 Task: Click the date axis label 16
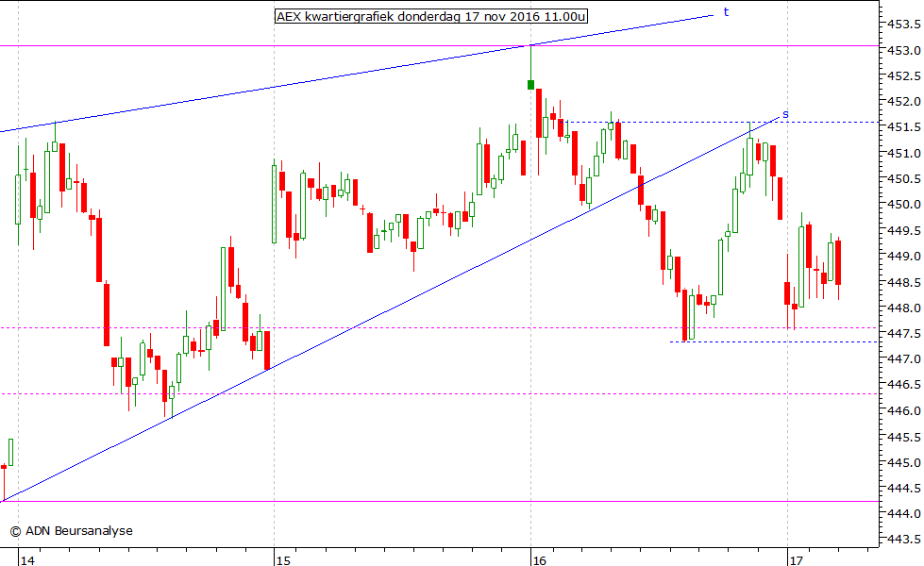pyautogui.click(x=539, y=560)
